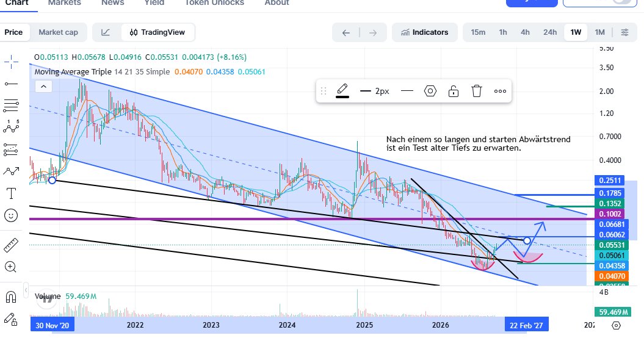The height and width of the screenshot is (338, 644).
Task: Click the 0.05531 current price label
Action: coord(612,245)
